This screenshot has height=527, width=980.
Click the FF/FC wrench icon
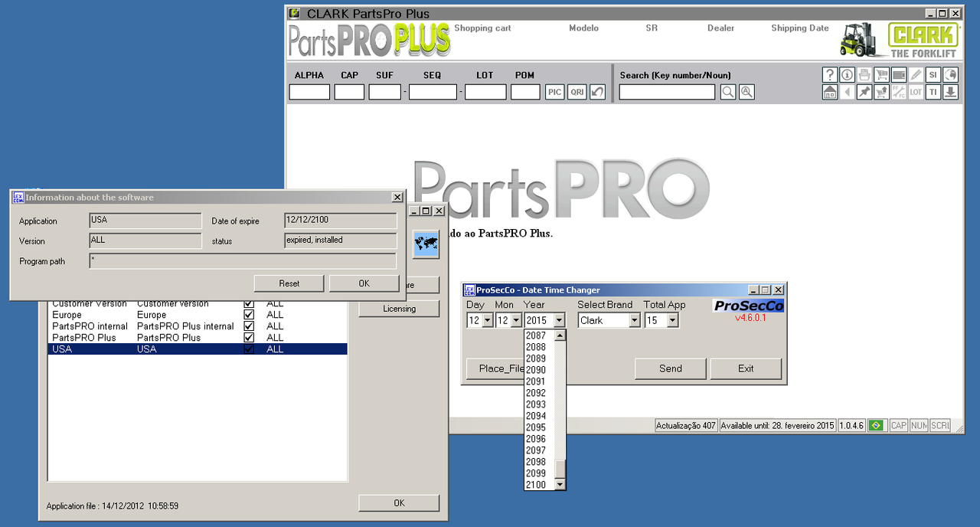point(899,93)
